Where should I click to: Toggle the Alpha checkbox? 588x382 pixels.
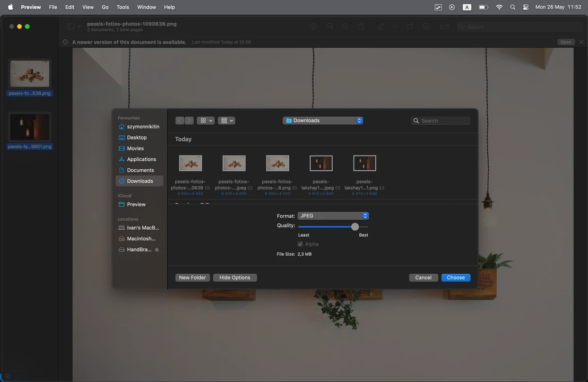[x=300, y=244]
